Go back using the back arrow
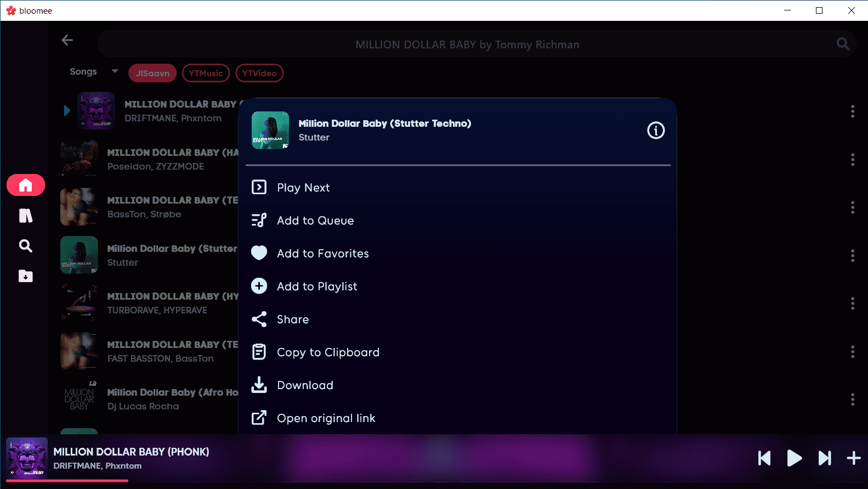The height and width of the screenshot is (489, 868). coord(67,40)
